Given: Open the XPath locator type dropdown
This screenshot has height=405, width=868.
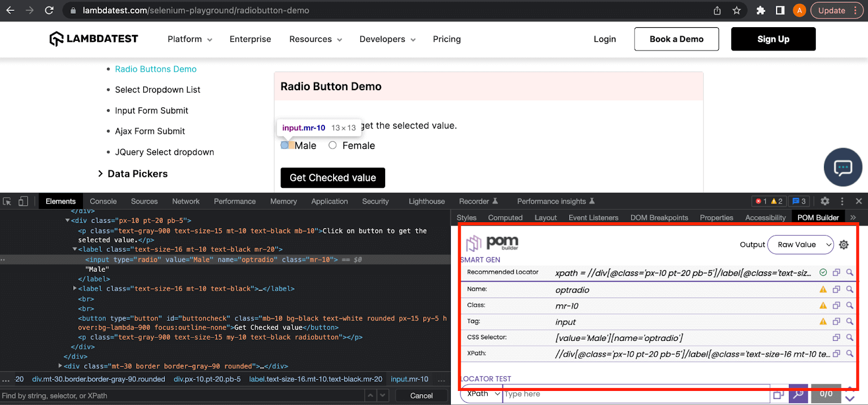Looking at the screenshot, I should pyautogui.click(x=482, y=394).
